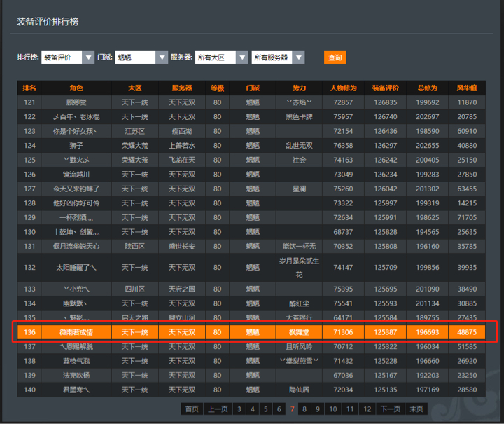Select current page 7 in pagination
The height and width of the screenshot is (424, 504).
292,409
